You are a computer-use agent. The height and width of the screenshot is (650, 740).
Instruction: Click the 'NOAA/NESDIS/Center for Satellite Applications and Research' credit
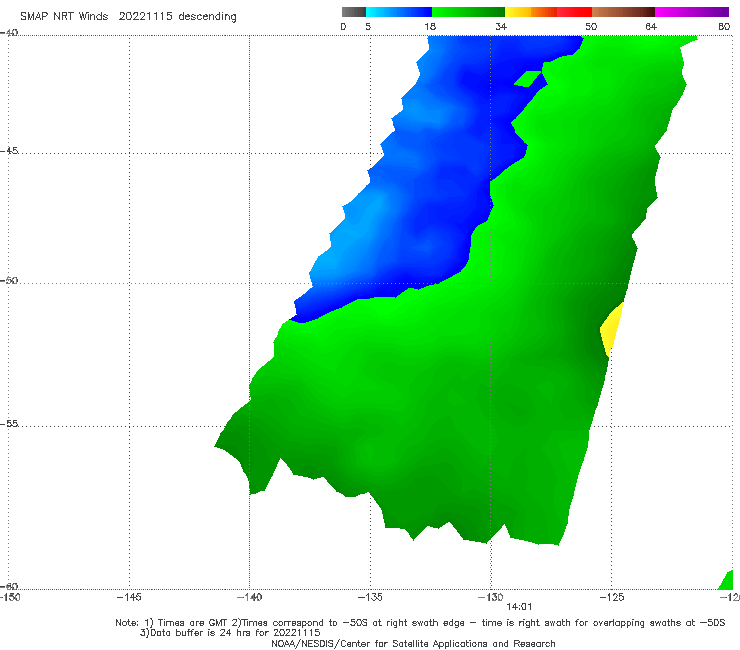(x=413, y=643)
